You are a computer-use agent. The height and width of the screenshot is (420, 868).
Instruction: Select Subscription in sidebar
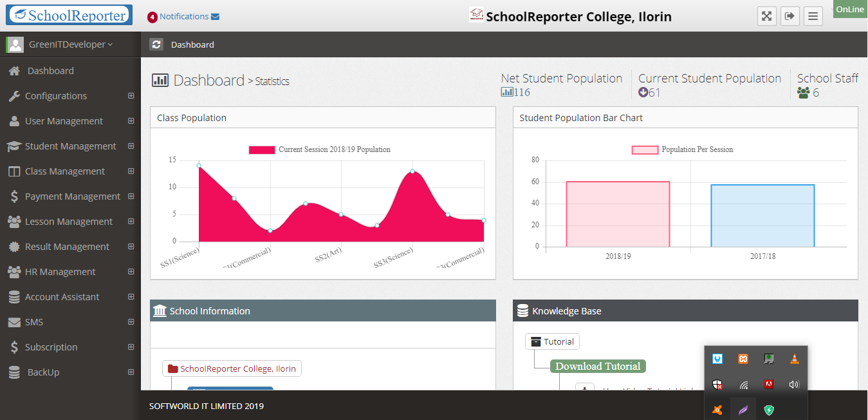pos(70,347)
